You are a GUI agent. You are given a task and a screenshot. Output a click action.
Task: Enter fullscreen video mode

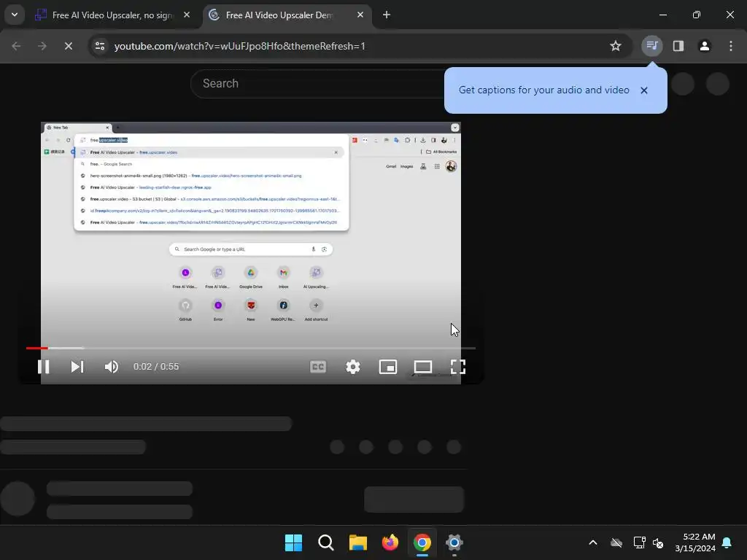[458, 367]
